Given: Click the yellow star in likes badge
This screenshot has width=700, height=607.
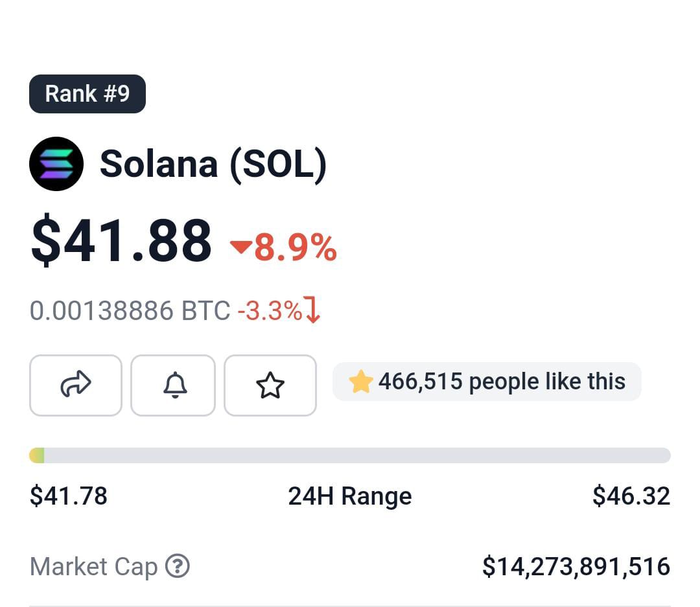Looking at the screenshot, I should 360,382.
